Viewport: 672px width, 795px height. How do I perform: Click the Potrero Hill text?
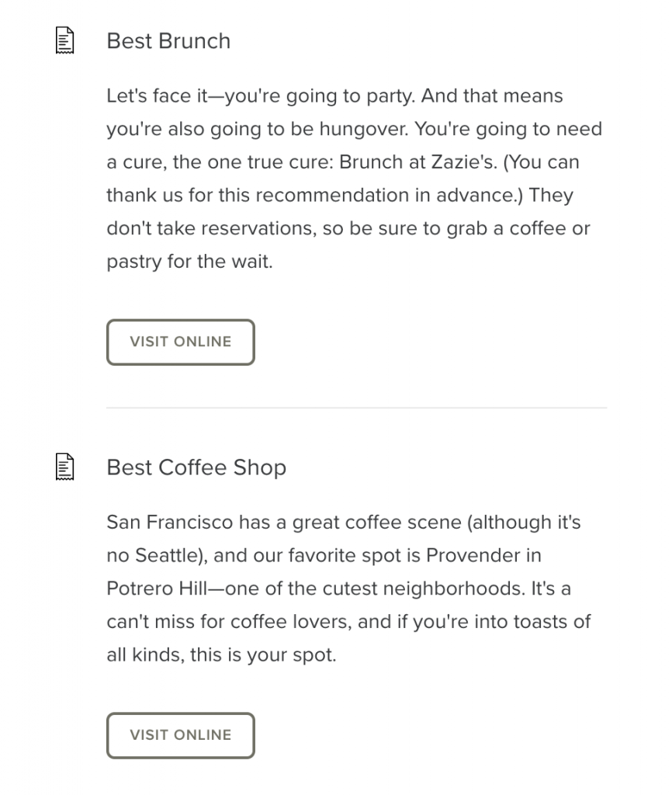(x=157, y=588)
